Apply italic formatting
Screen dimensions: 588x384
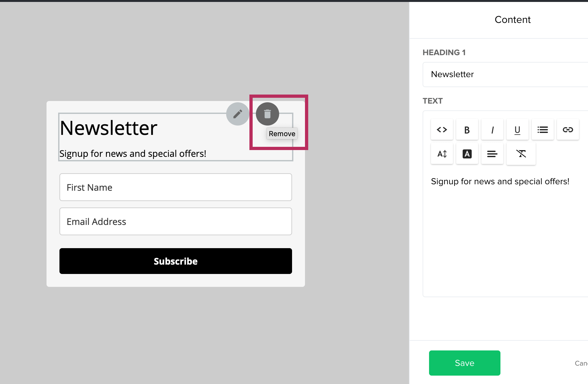coord(492,130)
